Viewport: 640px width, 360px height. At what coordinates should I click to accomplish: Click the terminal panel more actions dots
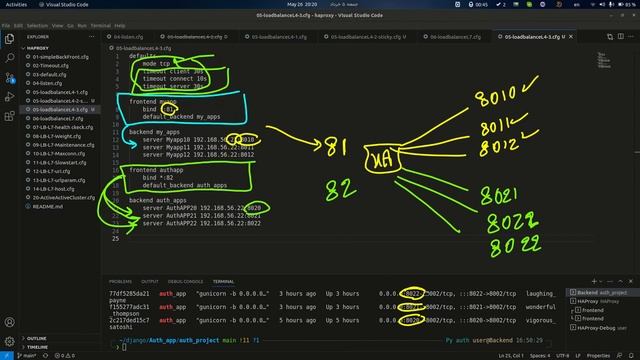point(610,281)
